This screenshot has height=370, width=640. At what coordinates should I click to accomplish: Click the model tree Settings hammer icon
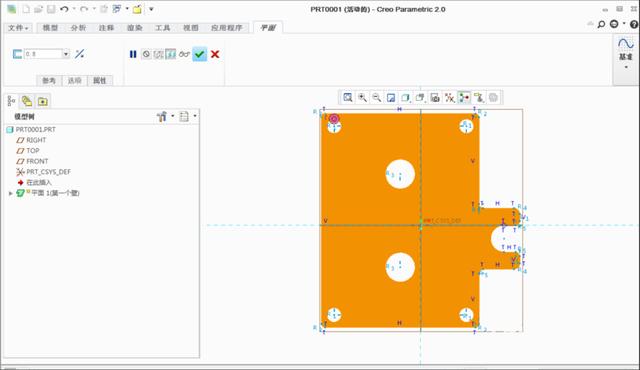coord(162,117)
